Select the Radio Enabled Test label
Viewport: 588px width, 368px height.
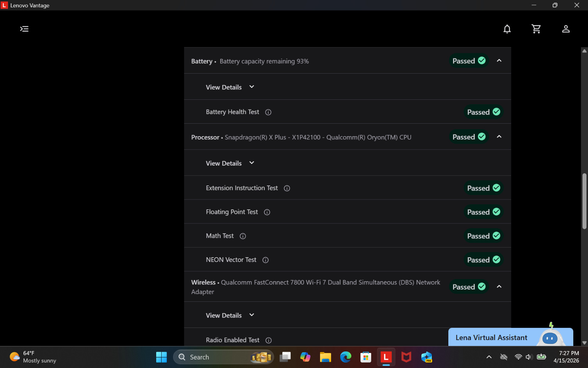point(233,340)
